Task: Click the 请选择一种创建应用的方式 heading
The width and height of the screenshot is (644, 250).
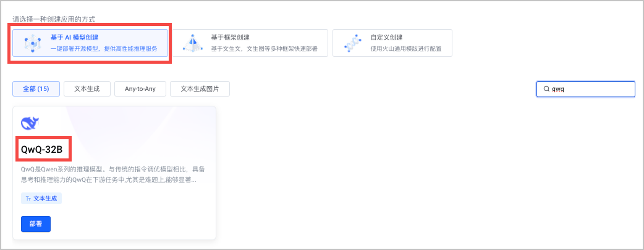Action: coord(54,19)
